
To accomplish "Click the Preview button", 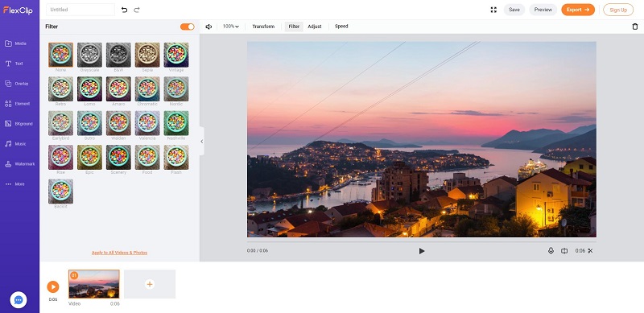I will pyautogui.click(x=543, y=10).
